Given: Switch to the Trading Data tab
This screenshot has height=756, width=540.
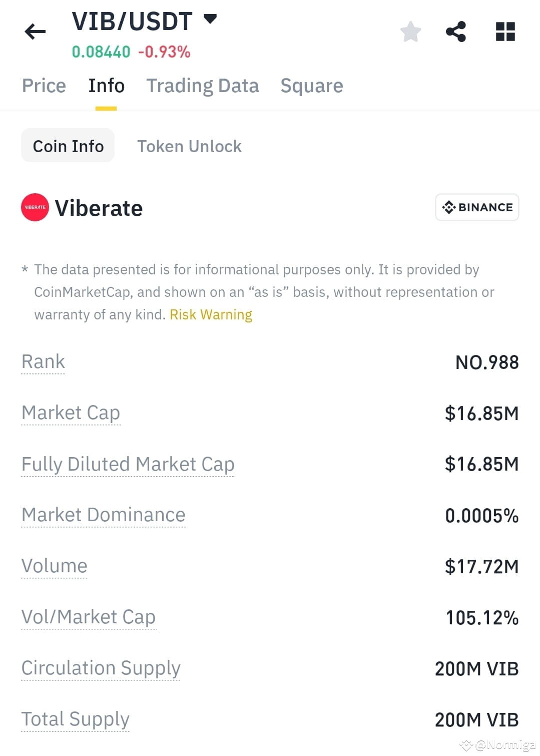Looking at the screenshot, I should [x=202, y=85].
